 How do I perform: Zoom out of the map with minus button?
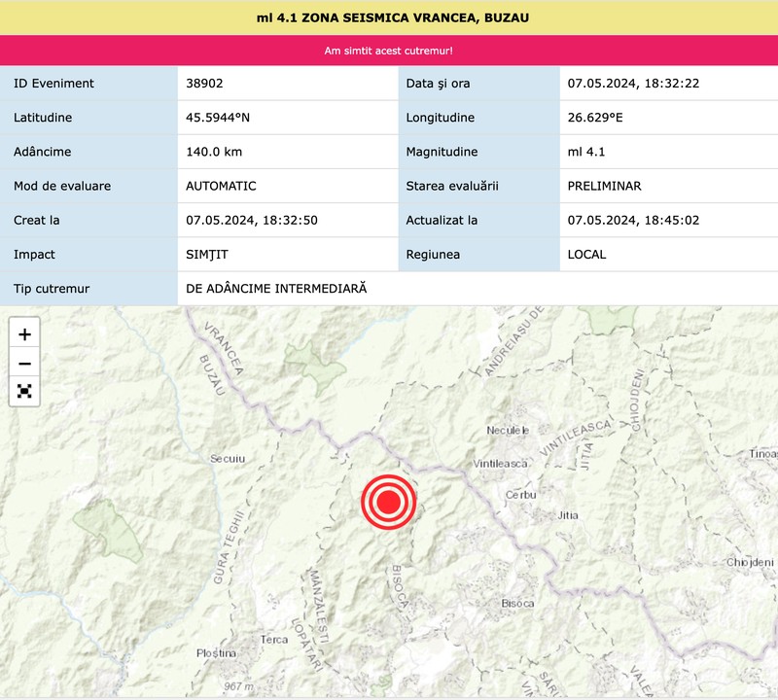(x=24, y=364)
